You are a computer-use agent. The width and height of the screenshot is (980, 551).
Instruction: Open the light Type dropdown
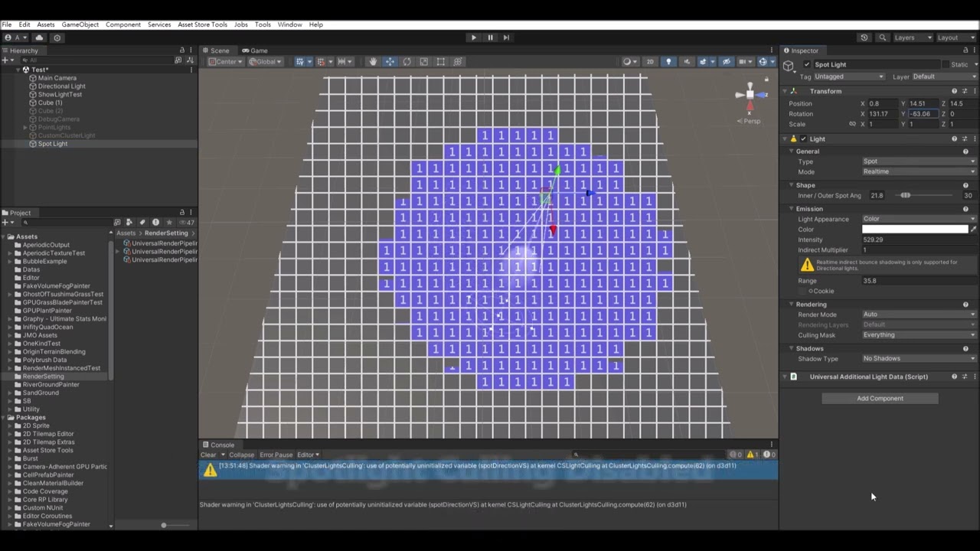coord(919,161)
